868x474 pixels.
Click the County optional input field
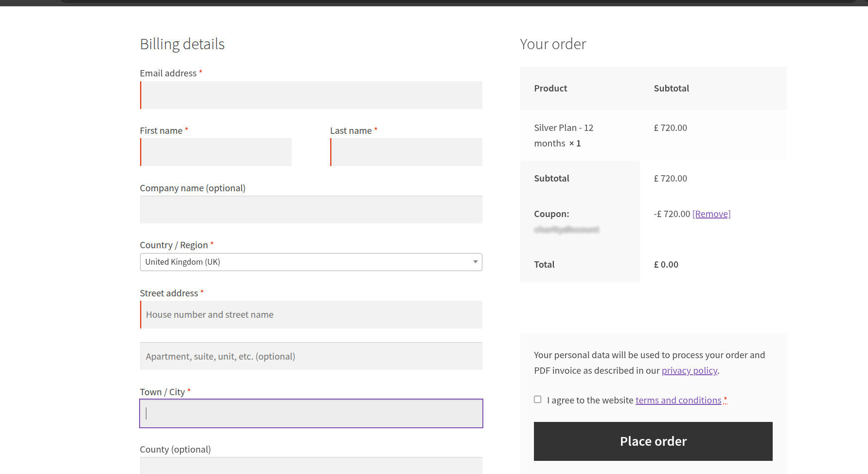coord(311,466)
